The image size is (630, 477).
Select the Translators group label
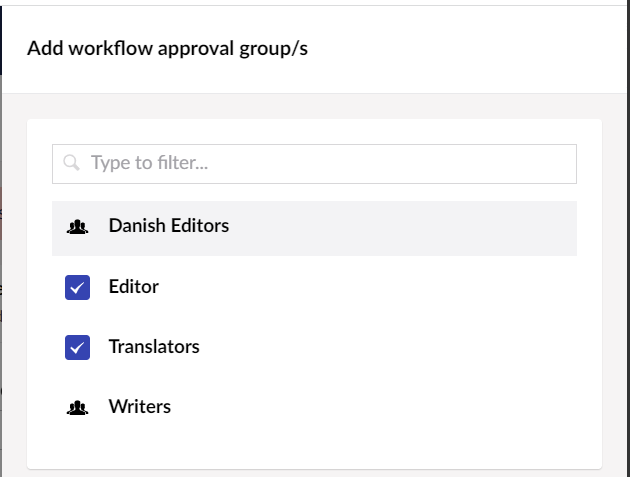point(154,346)
